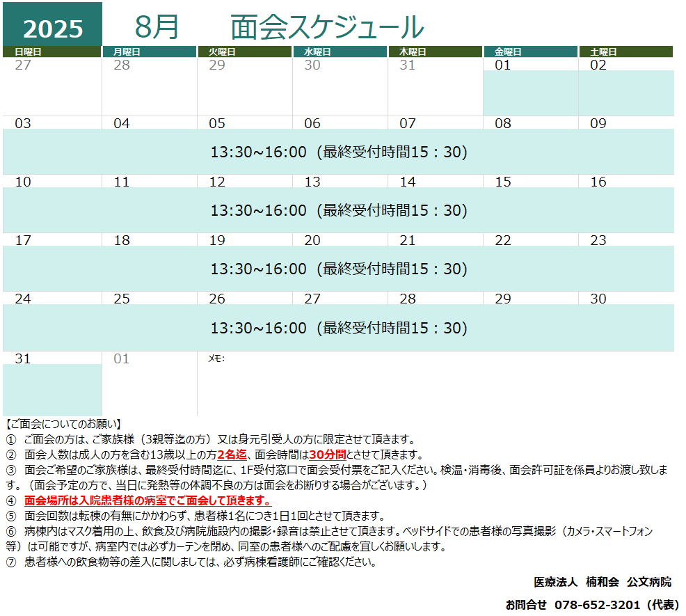
Task: Select the date 01 under 金曜日
Action: tap(503, 65)
